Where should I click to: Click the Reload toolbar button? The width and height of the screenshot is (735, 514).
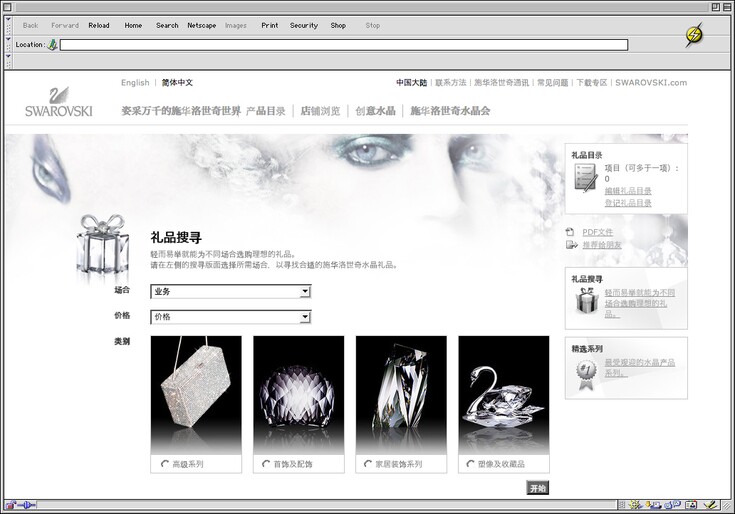pos(99,25)
